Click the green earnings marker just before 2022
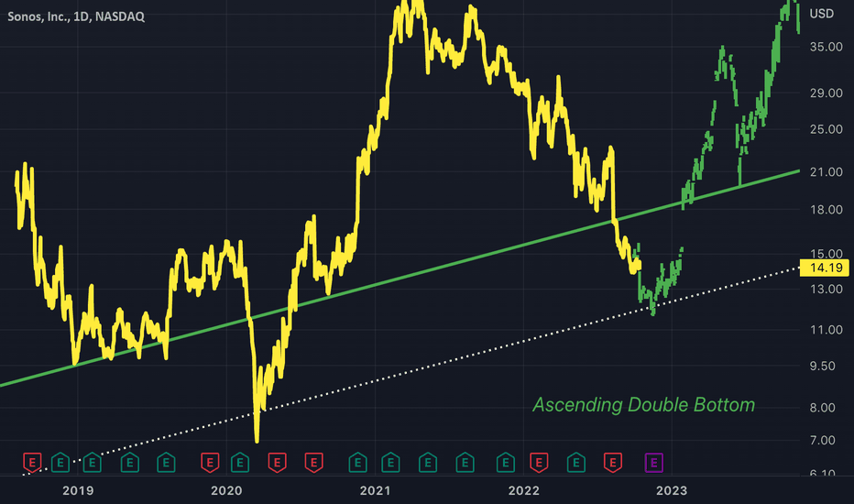The image size is (854, 504). point(506,463)
